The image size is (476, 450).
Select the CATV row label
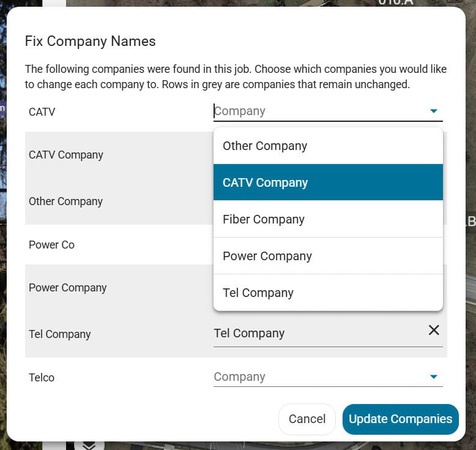42,112
